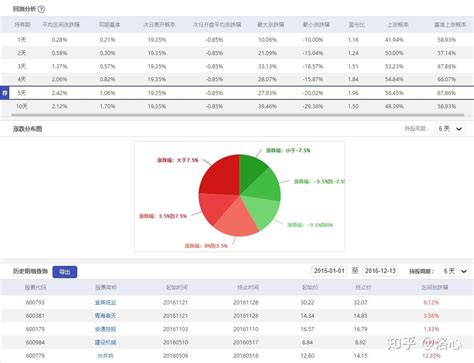Open the stock link for code 600793
Image resolution: width=474 pixels, height=363 pixels.
(105, 303)
